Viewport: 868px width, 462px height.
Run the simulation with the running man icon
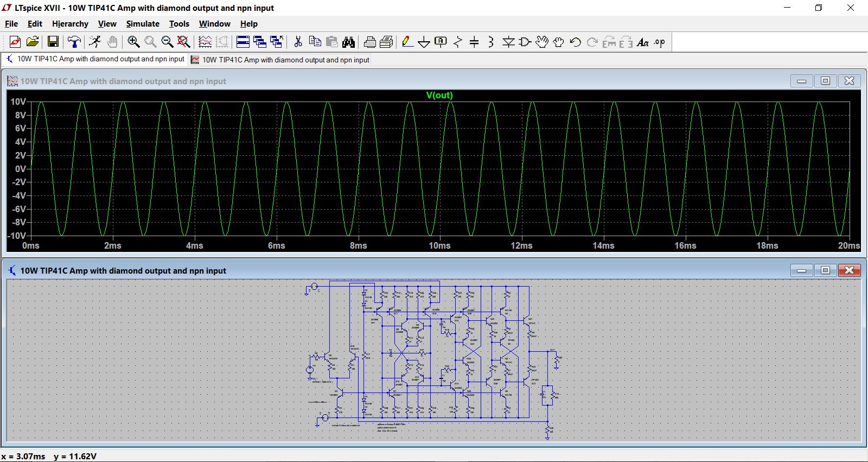[x=95, y=42]
